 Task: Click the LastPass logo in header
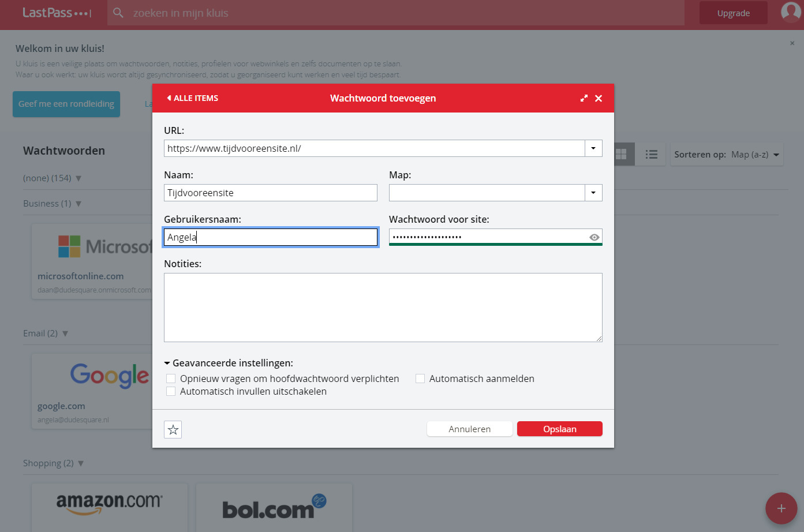pos(57,13)
